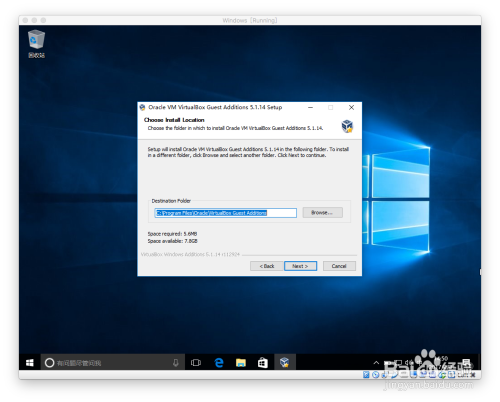Open the Windows Store taskbar icon
The image size is (500, 402).
[263, 363]
